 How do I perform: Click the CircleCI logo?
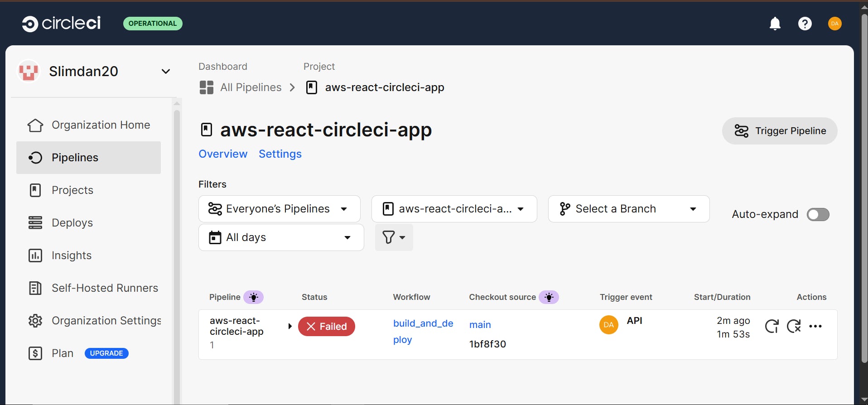61,24
